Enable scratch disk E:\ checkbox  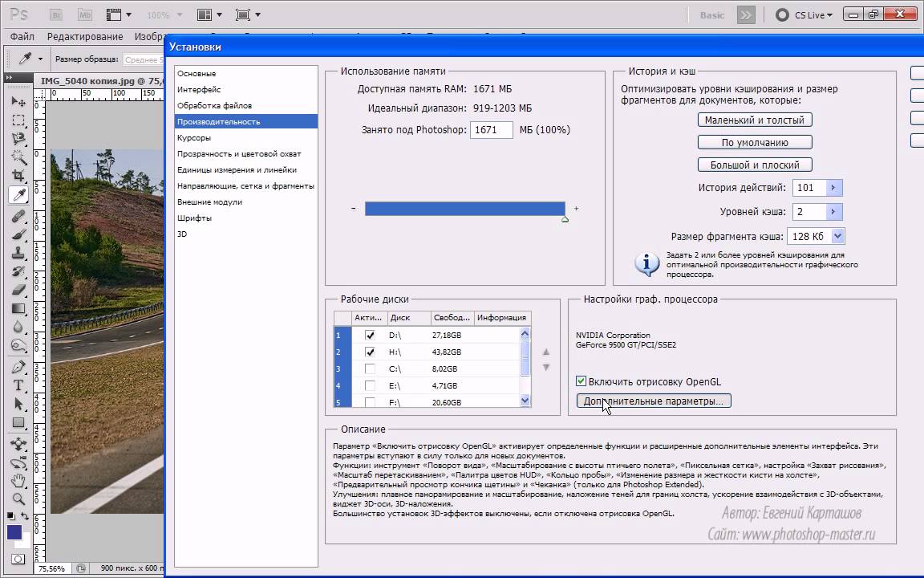370,385
